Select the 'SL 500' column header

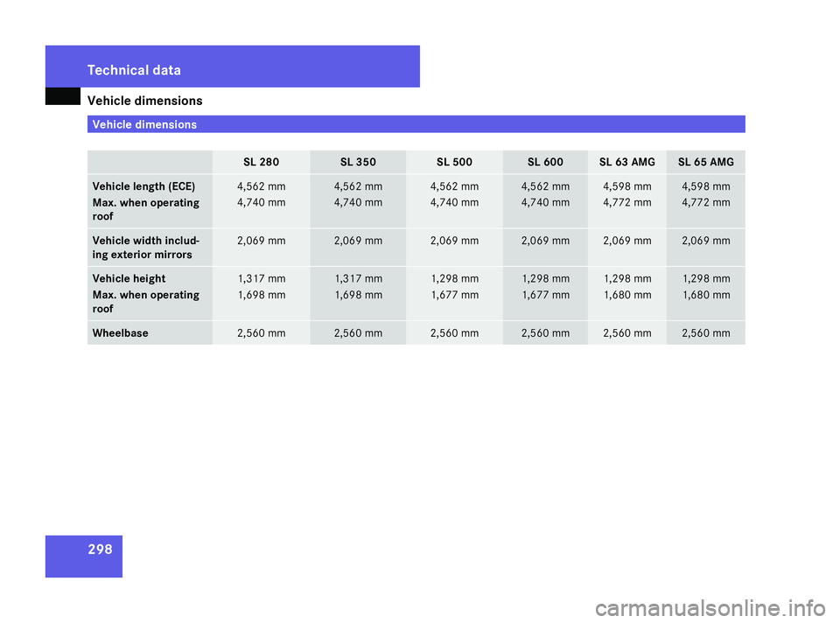click(x=454, y=162)
